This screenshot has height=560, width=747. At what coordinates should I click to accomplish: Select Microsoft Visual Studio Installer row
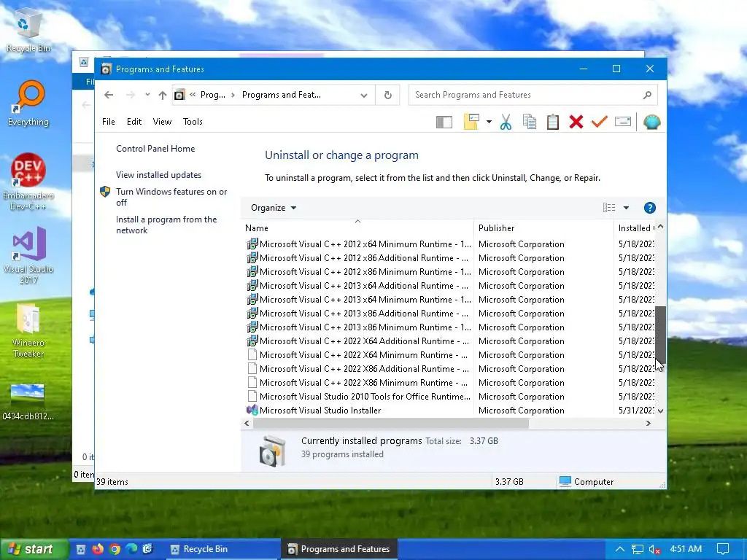[448, 411]
